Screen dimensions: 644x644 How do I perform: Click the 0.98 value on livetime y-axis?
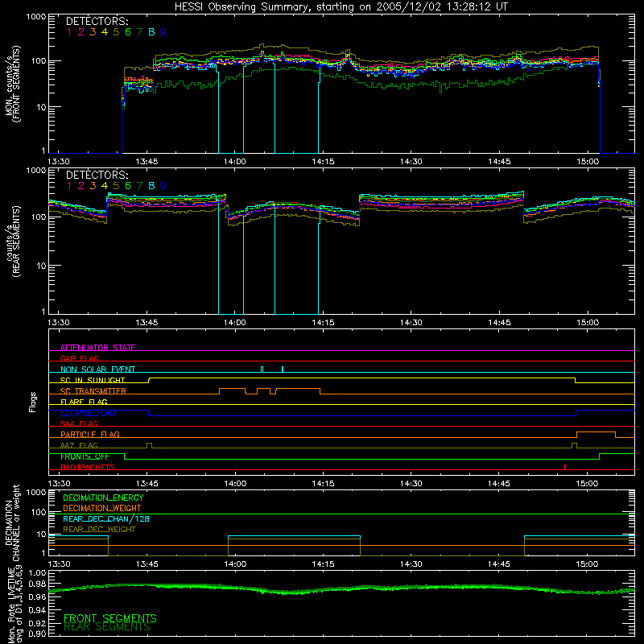click(37, 584)
